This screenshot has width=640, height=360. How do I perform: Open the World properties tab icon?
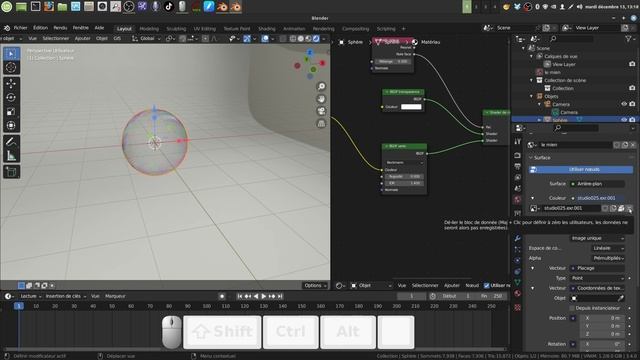click(x=518, y=200)
